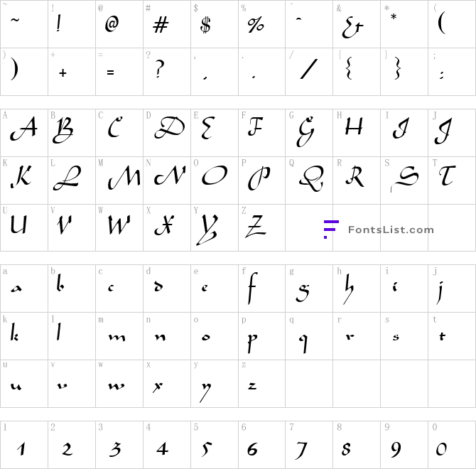Open the FontsList.com logo link
Screen dimensions: 476x469
pos(379,230)
